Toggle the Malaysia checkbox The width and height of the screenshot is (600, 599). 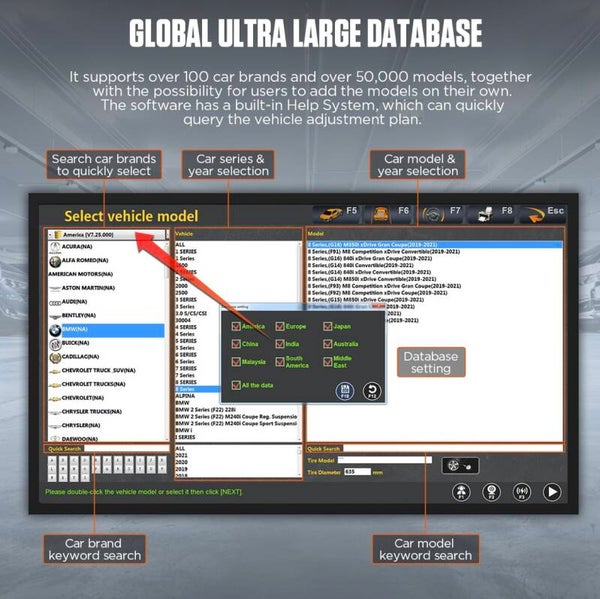pos(236,362)
